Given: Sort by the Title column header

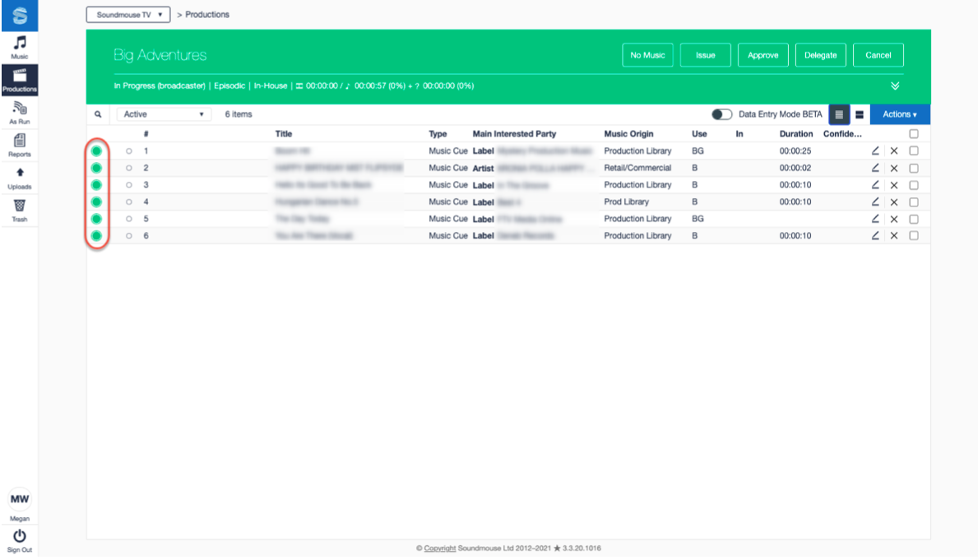Looking at the screenshot, I should (x=284, y=133).
